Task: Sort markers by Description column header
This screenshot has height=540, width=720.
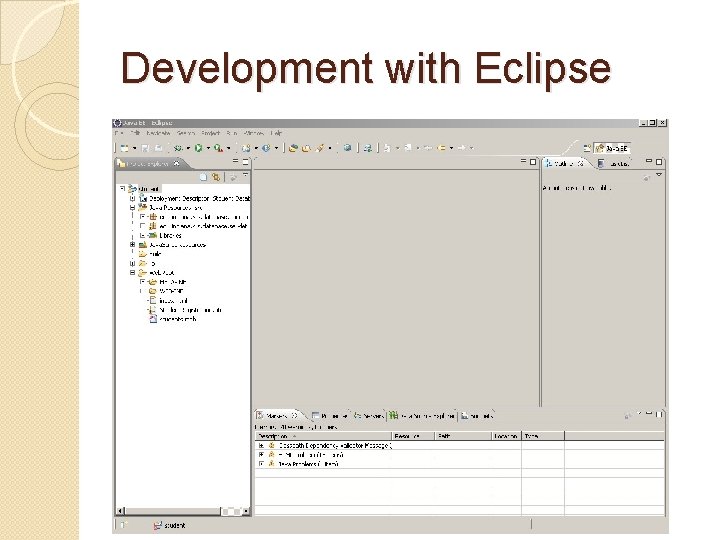Action: tap(323, 436)
